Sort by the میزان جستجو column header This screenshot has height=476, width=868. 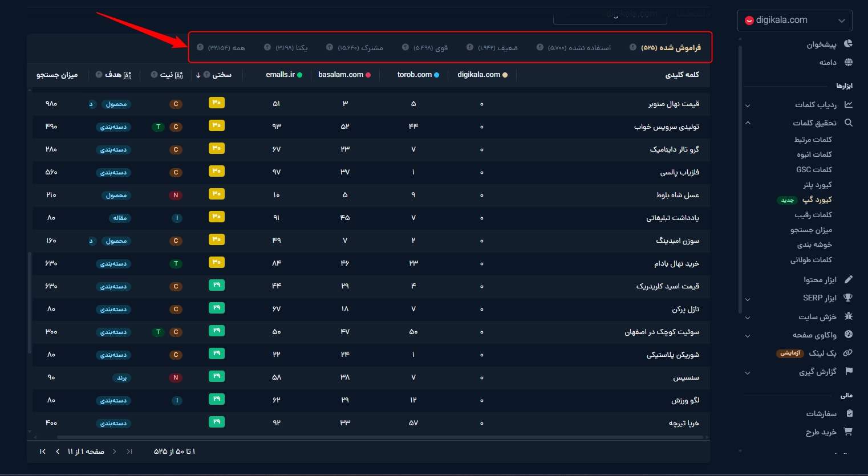[57, 75]
